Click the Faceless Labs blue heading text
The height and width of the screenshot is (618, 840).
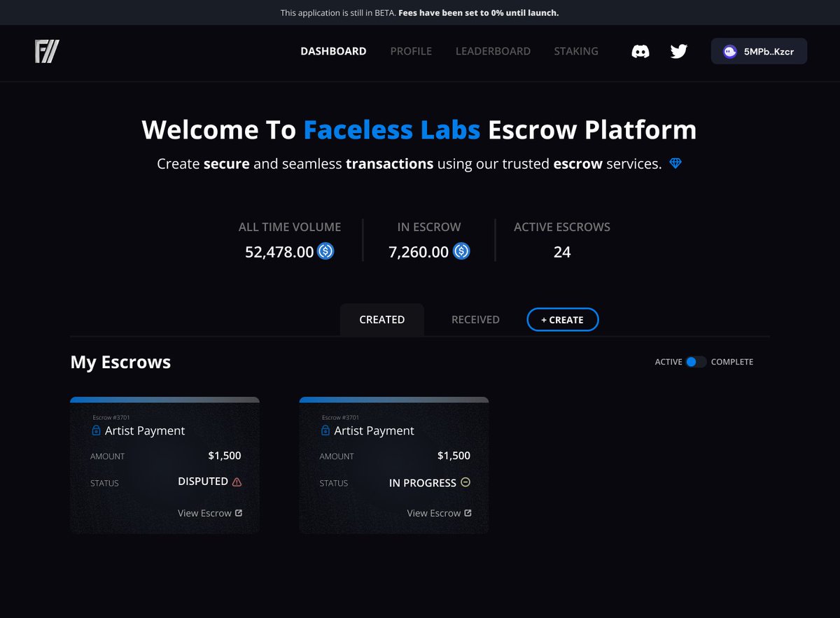pyautogui.click(x=392, y=130)
